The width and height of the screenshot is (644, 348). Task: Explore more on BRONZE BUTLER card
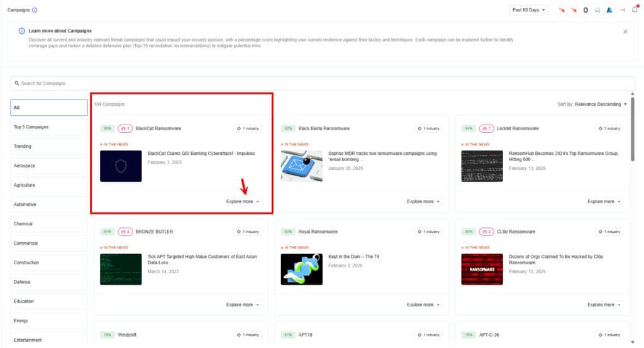click(243, 305)
